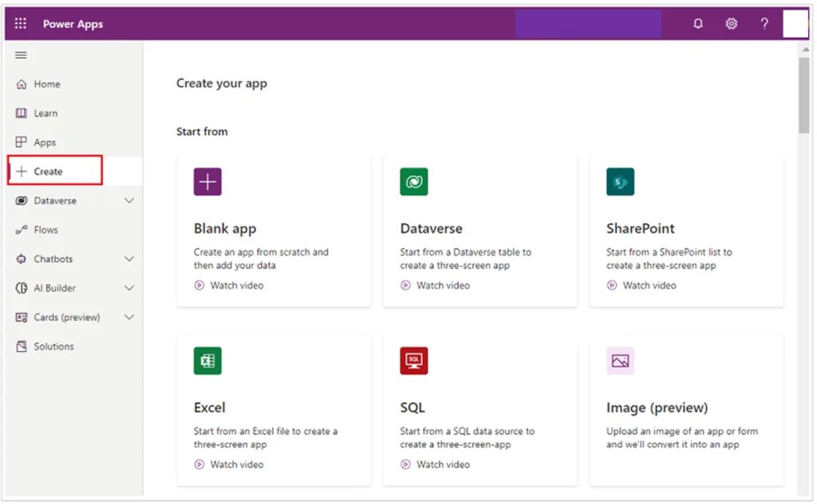
Task: Open the Flows section icon
Action: [x=23, y=230]
